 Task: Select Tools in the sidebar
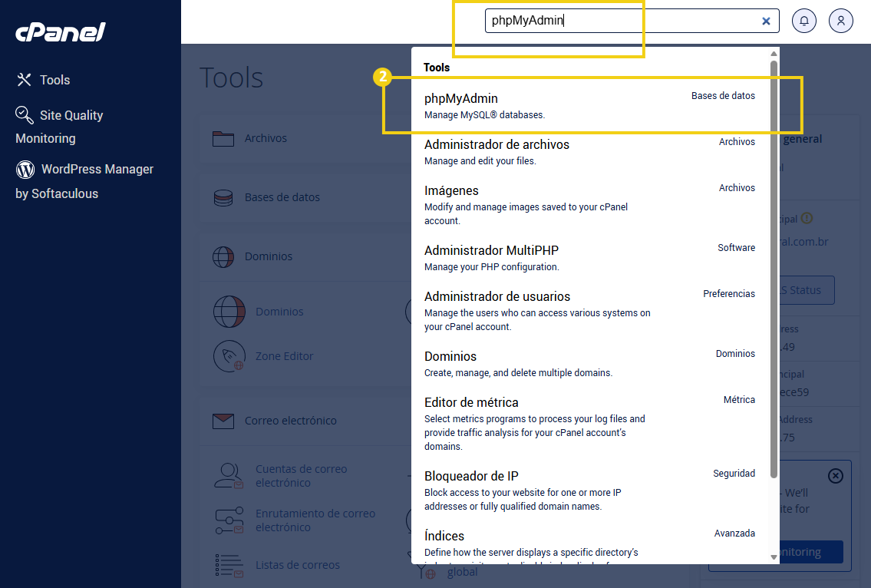pyautogui.click(x=54, y=80)
